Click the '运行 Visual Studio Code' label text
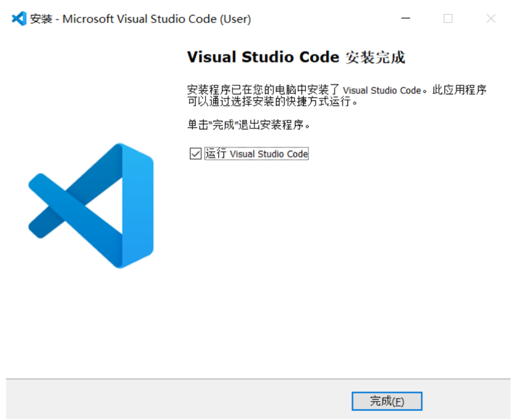Screen dimensions: 518x420 (256, 154)
